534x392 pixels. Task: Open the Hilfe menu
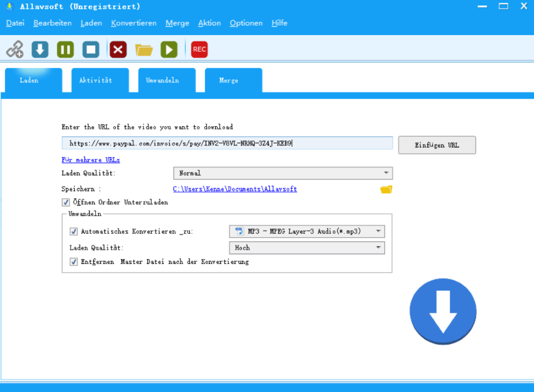pyautogui.click(x=279, y=23)
